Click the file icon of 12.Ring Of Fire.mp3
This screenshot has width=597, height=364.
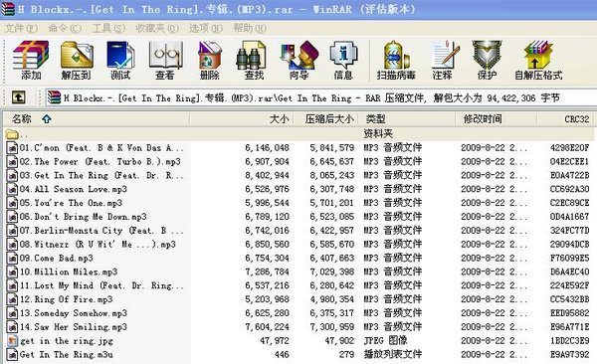[x=13, y=299]
